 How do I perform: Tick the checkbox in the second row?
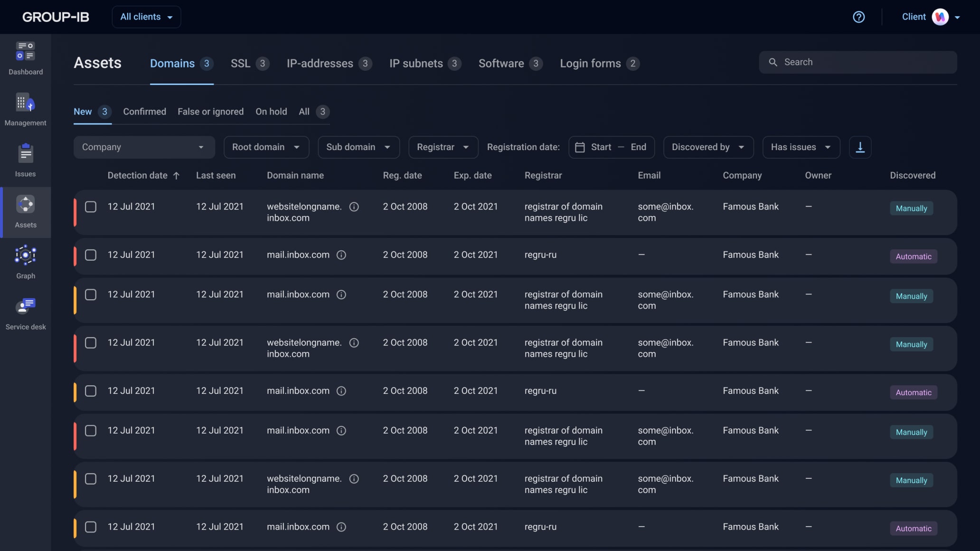[x=91, y=255]
